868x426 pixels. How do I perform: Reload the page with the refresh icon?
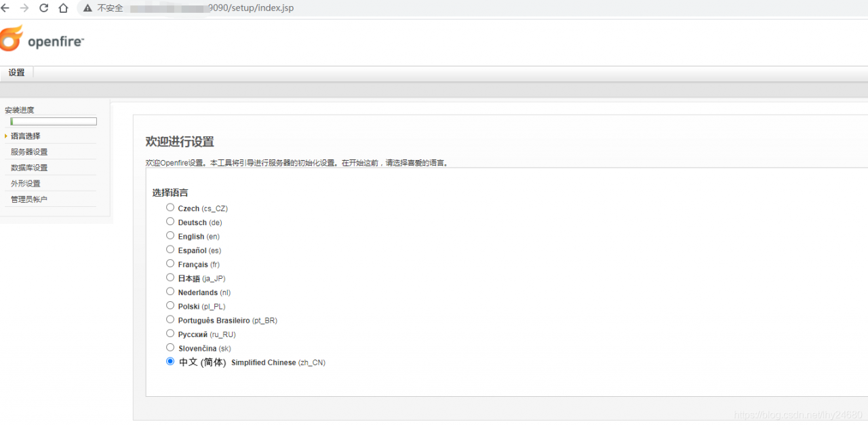44,8
